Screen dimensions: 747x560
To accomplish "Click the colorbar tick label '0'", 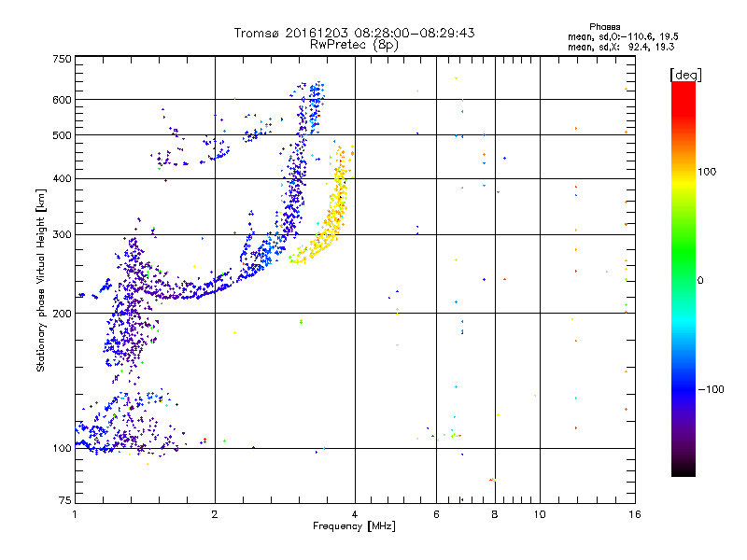I will coord(700,281).
